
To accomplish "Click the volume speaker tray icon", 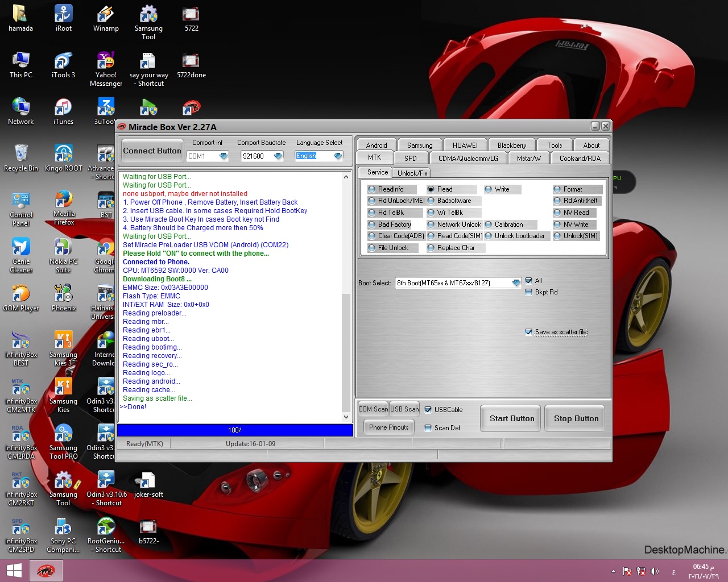I will tap(655, 571).
